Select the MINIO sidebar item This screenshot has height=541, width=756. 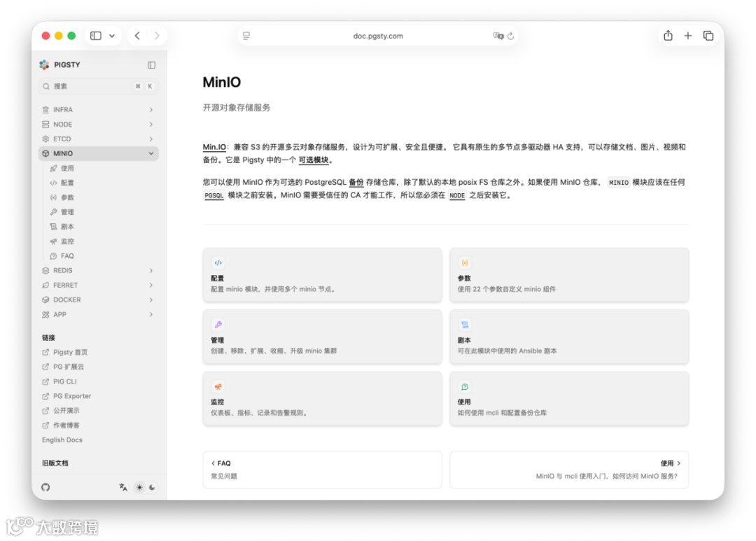point(99,153)
